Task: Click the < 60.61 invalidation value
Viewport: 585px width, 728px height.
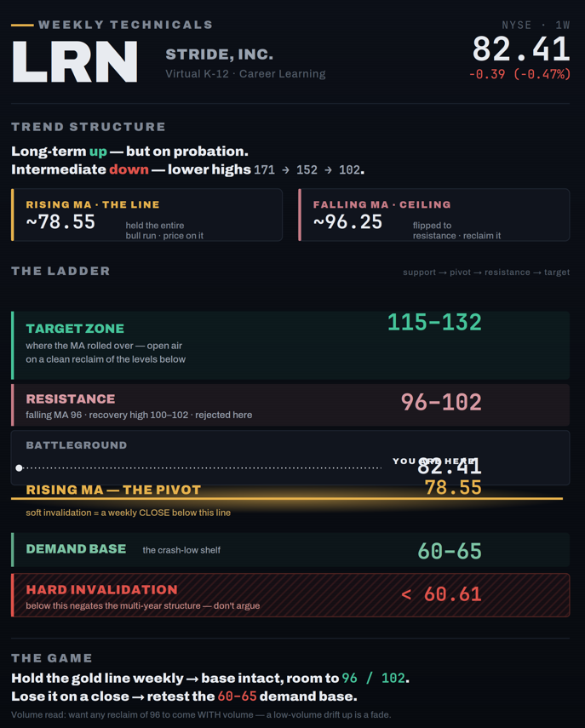Action: coord(440,594)
